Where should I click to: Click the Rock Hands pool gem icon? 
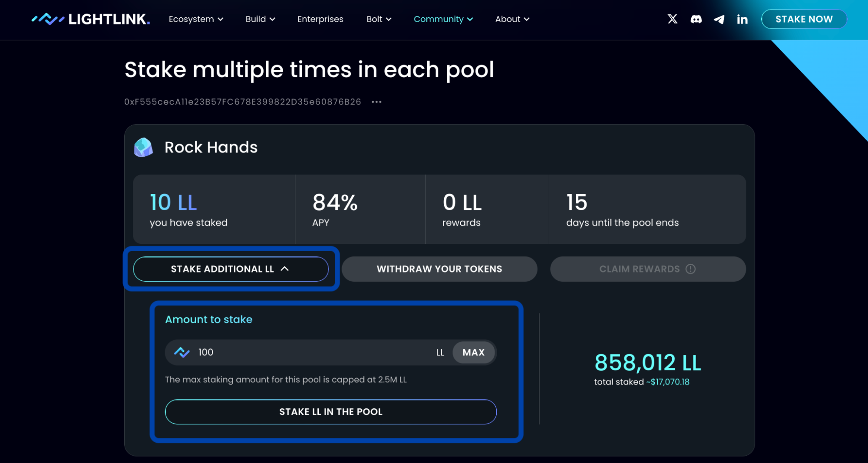click(x=143, y=148)
